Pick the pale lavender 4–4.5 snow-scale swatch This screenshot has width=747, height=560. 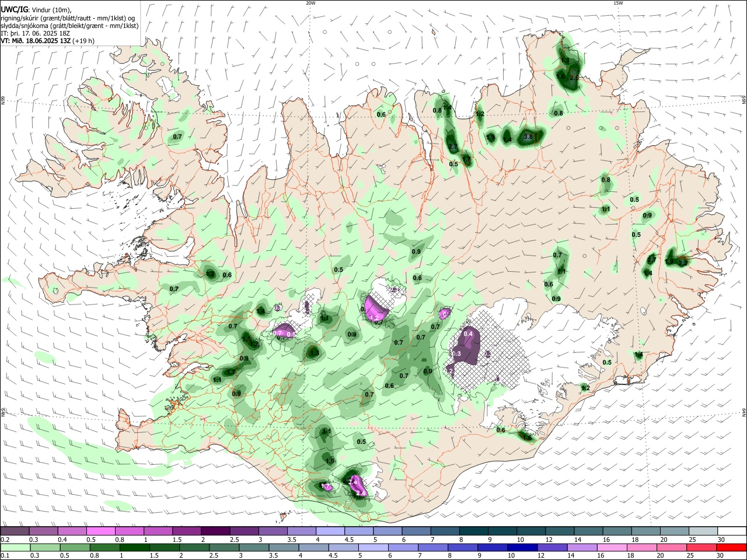(329, 531)
